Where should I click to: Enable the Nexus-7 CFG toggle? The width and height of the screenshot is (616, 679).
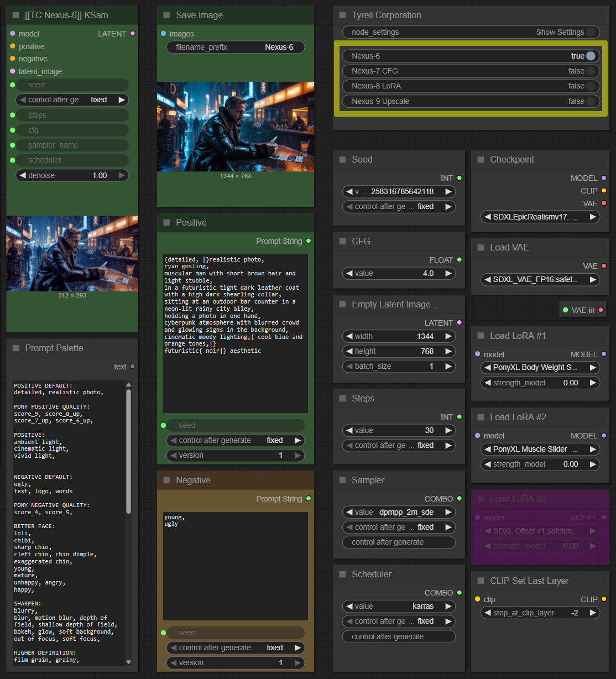[591, 71]
